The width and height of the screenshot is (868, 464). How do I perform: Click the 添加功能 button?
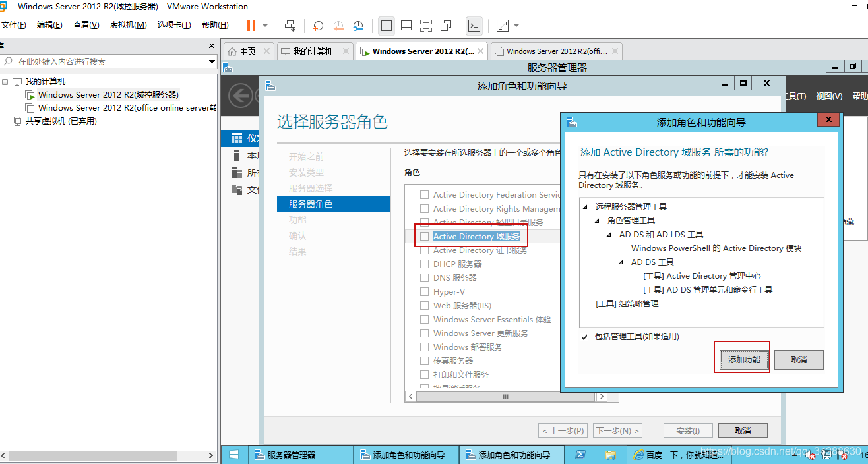[744, 360]
